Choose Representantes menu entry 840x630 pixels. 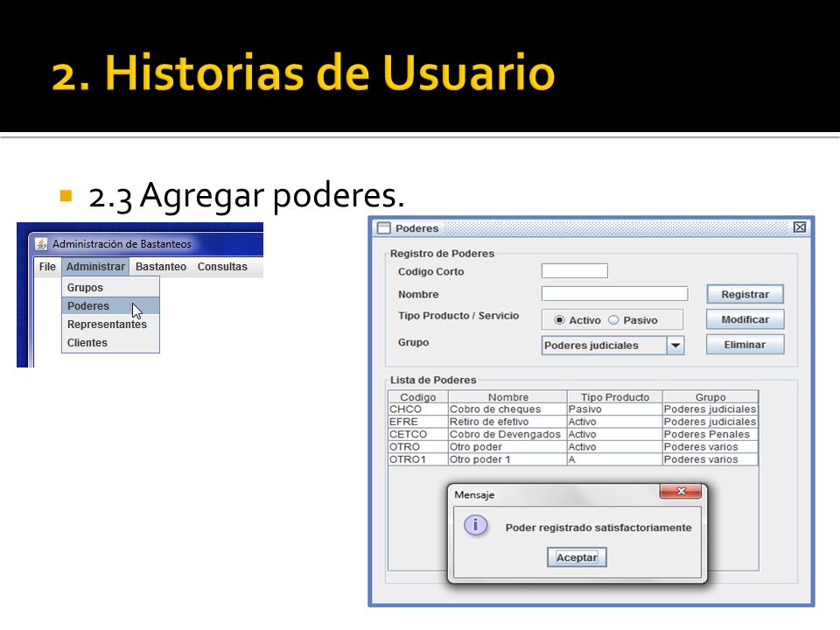(110, 325)
